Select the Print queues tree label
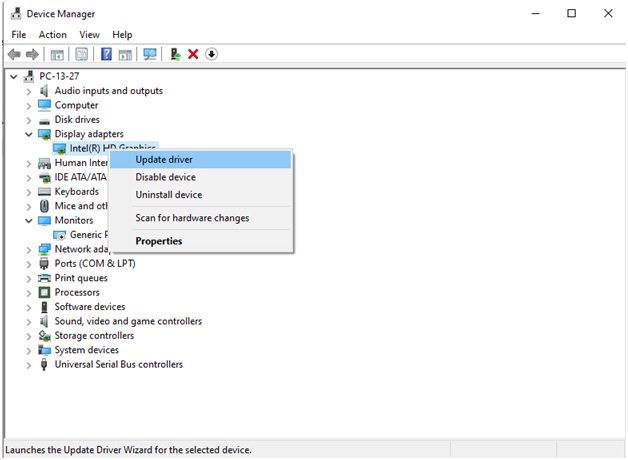628x460 pixels. click(81, 278)
